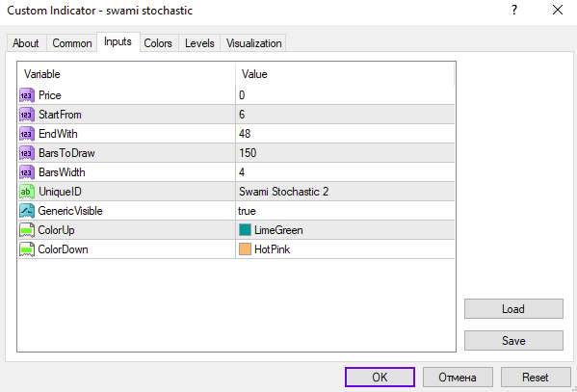Click the string icon beside UniqueID
This screenshot has height=392, width=577.
(27, 192)
